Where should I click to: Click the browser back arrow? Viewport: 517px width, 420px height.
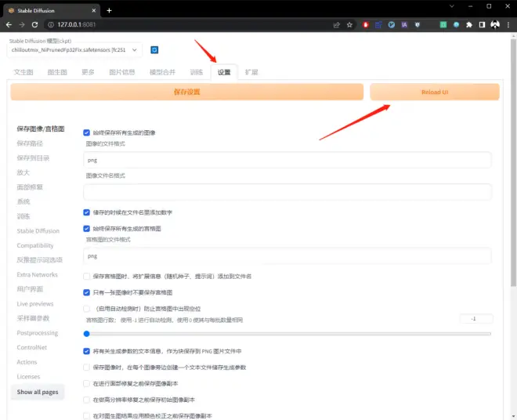click(x=9, y=24)
